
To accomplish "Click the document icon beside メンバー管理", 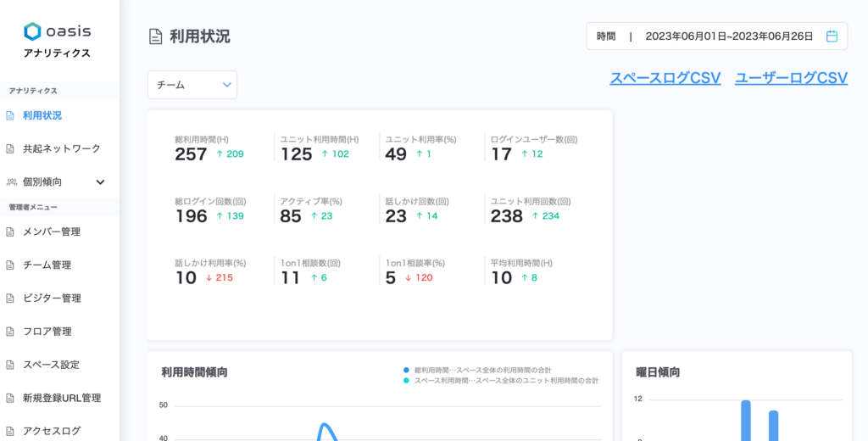I will [x=10, y=232].
